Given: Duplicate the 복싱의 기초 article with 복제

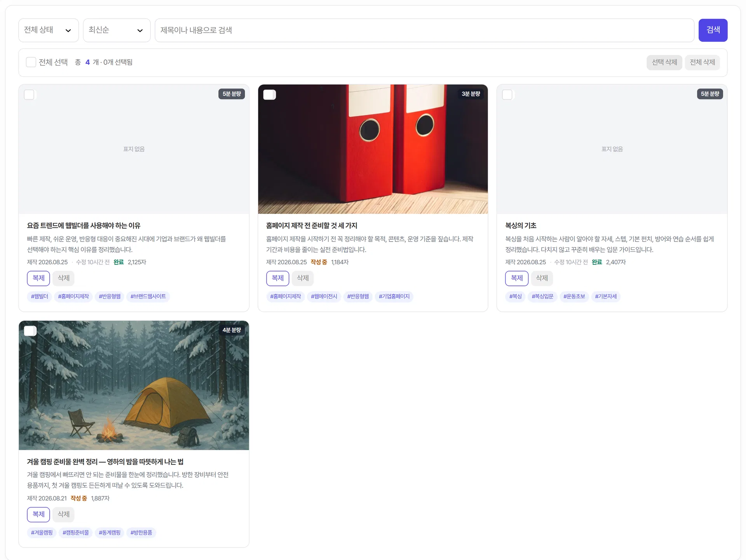Looking at the screenshot, I should [517, 278].
